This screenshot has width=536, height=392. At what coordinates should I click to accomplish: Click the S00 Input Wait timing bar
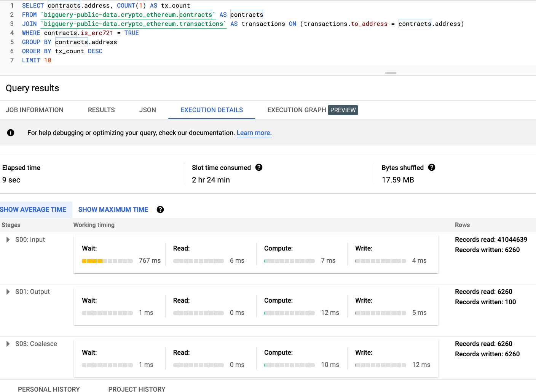[x=107, y=261]
